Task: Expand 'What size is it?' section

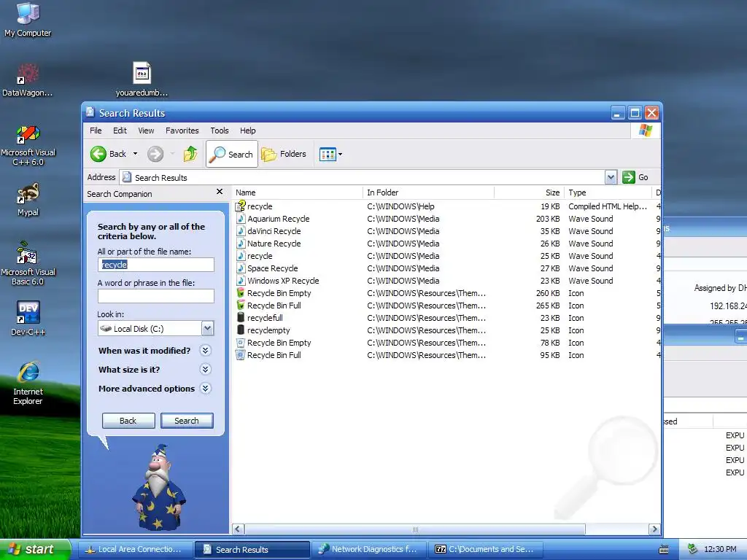Action: tap(205, 370)
